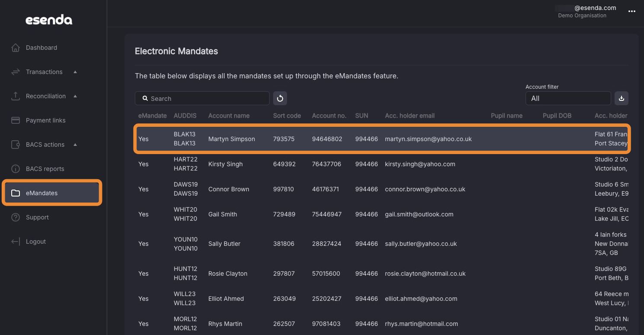The image size is (644, 335).
Task: Click account number 28827424
Action: tap(327, 244)
